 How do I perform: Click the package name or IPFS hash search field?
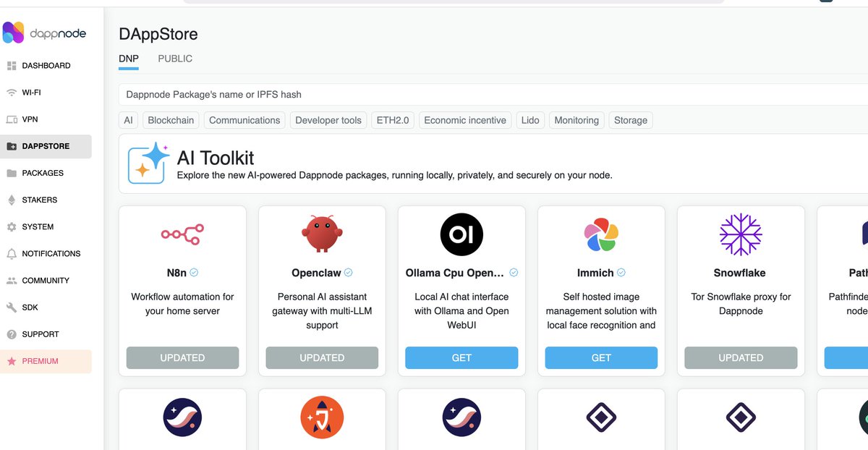click(x=493, y=94)
